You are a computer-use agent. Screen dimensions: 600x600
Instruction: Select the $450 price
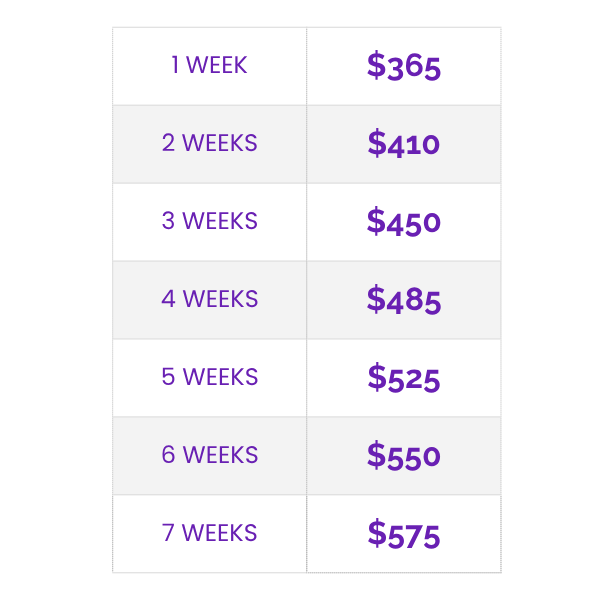[x=403, y=222]
